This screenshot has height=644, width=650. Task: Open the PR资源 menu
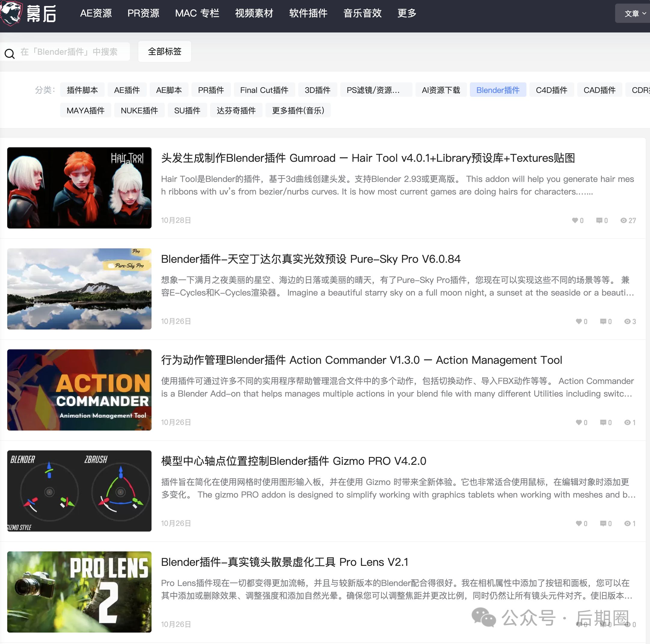point(143,13)
